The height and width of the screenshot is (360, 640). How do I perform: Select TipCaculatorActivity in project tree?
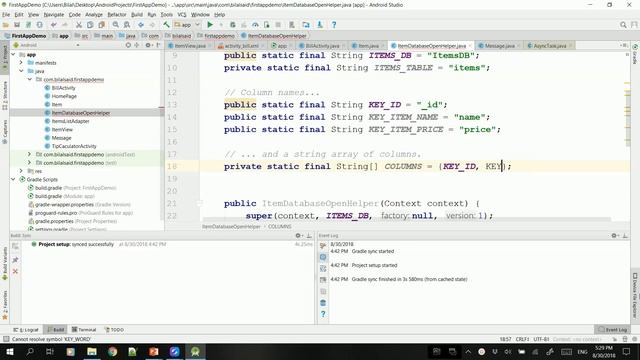(x=74, y=146)
